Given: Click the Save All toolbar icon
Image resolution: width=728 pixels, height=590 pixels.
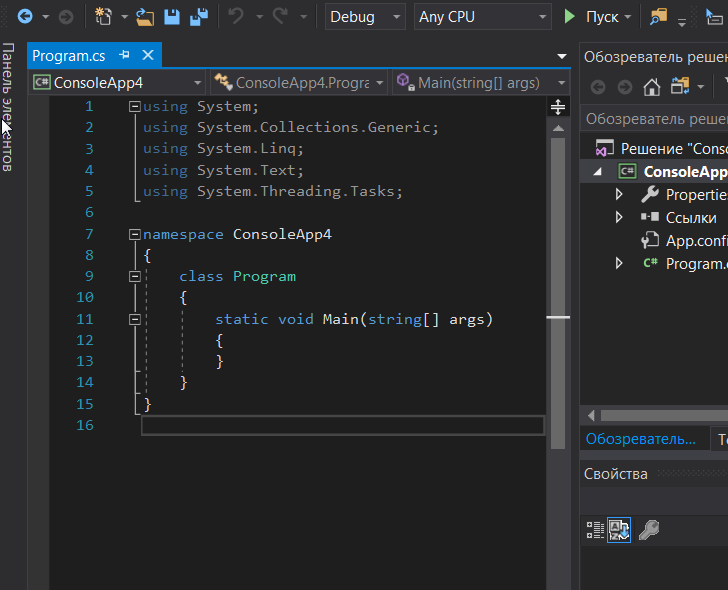Looking at the screenshot, I should click(x=198, y=16).
